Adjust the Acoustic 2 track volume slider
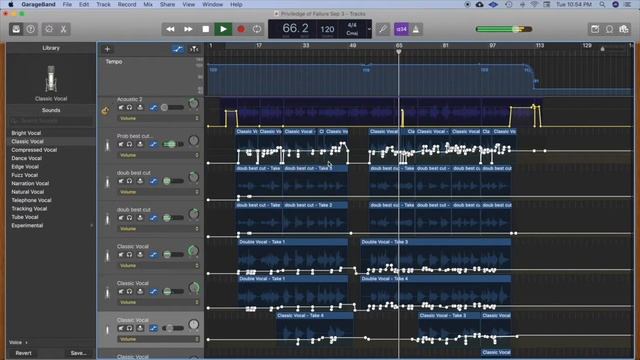This screenshot has height=360, width=640. (x=173, y=107)
